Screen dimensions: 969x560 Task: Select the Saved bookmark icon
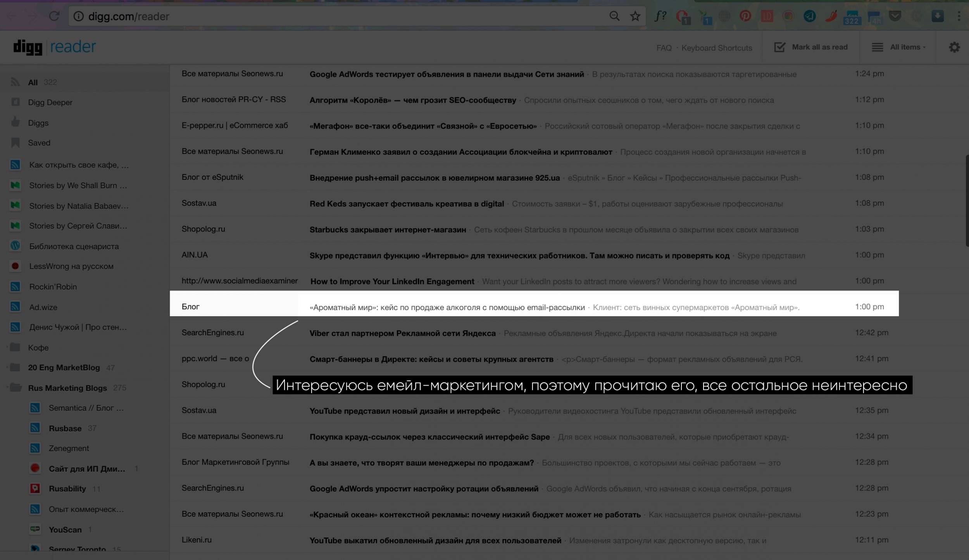pos(16,143)
